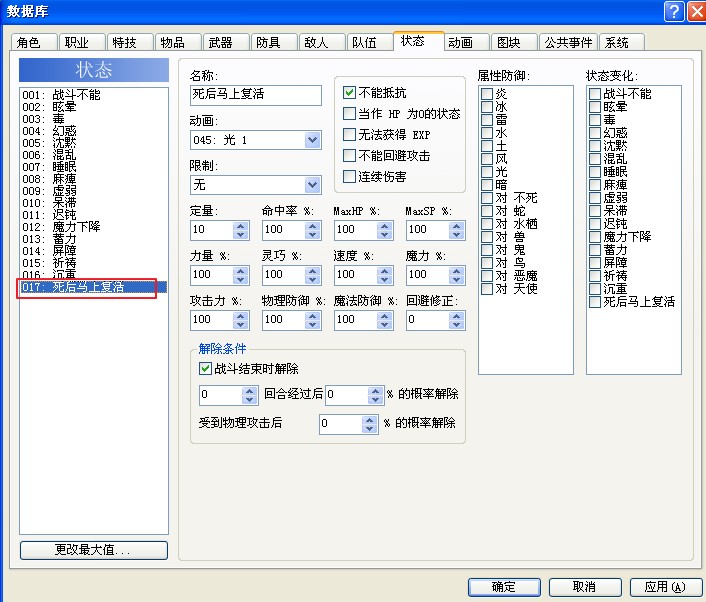Click the 力量 % spinner arrows
Screen dimensions: 706x602
point(241,275)
